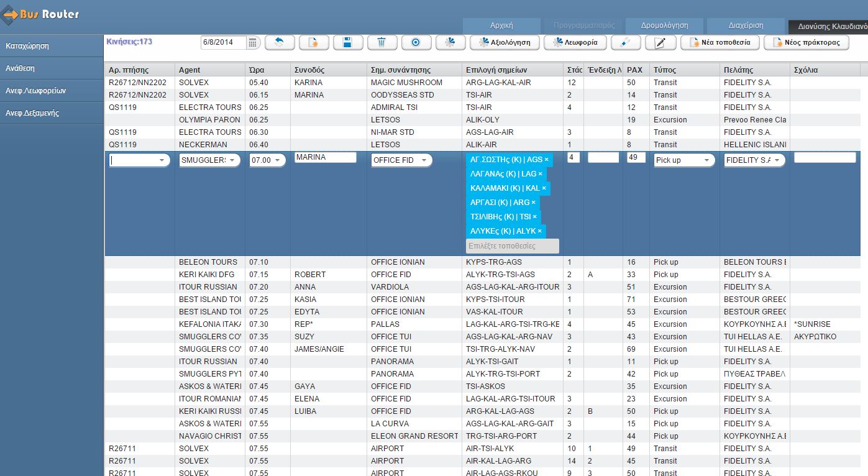Open the Διονύσης Κλαυδιανός user menu

(x=828, y=27)
